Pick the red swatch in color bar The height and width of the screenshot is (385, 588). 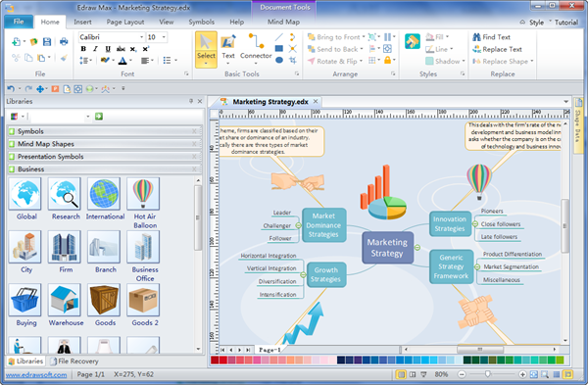click(x=222, y=361)
